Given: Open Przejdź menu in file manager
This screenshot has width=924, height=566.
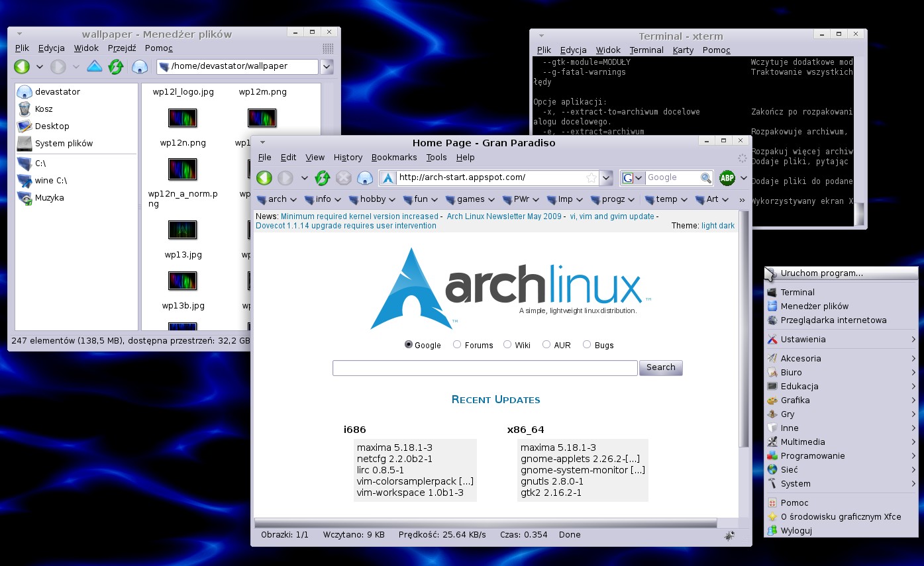Looking at the screenshot, I should [122, 48].
